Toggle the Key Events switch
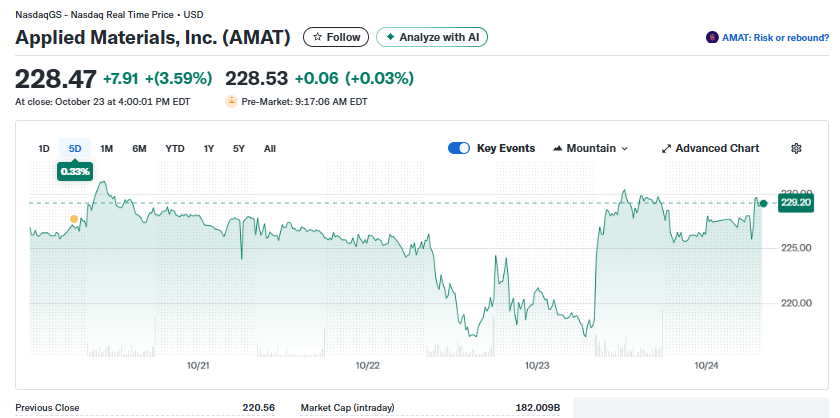The height and width of the screenshot is (418, 840). click(x=459, y=148)
